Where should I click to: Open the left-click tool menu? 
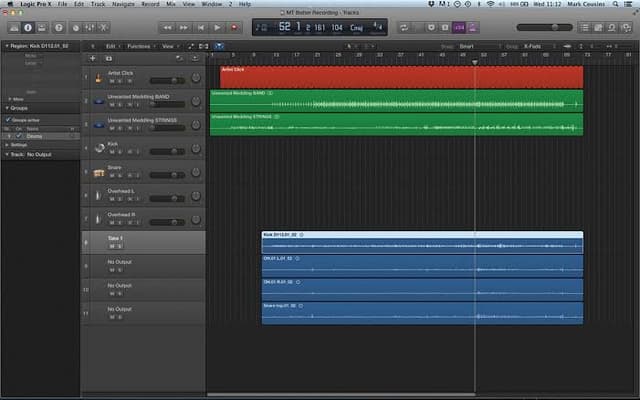351,46
